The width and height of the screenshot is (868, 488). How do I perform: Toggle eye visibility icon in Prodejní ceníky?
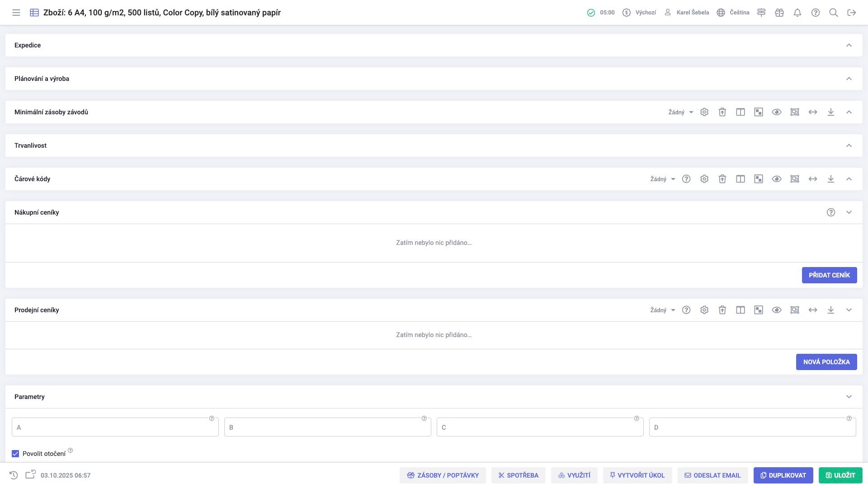click(x=777, y=310)
